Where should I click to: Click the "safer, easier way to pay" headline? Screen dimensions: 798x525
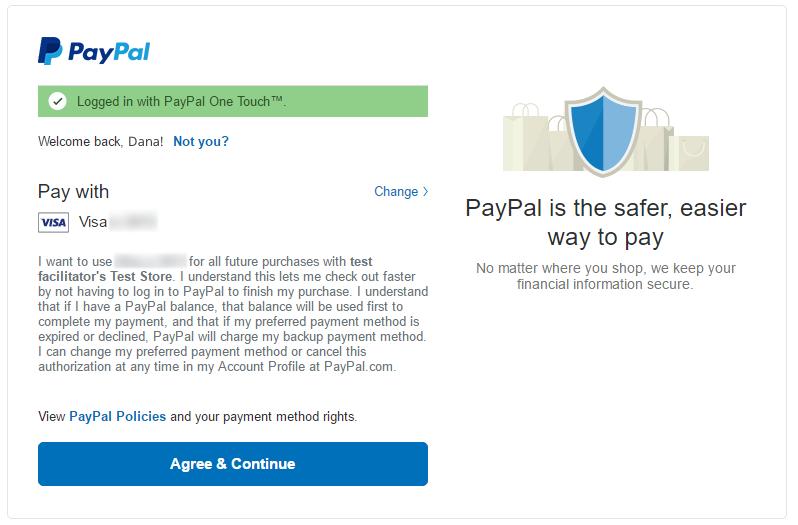click(606, 223)
